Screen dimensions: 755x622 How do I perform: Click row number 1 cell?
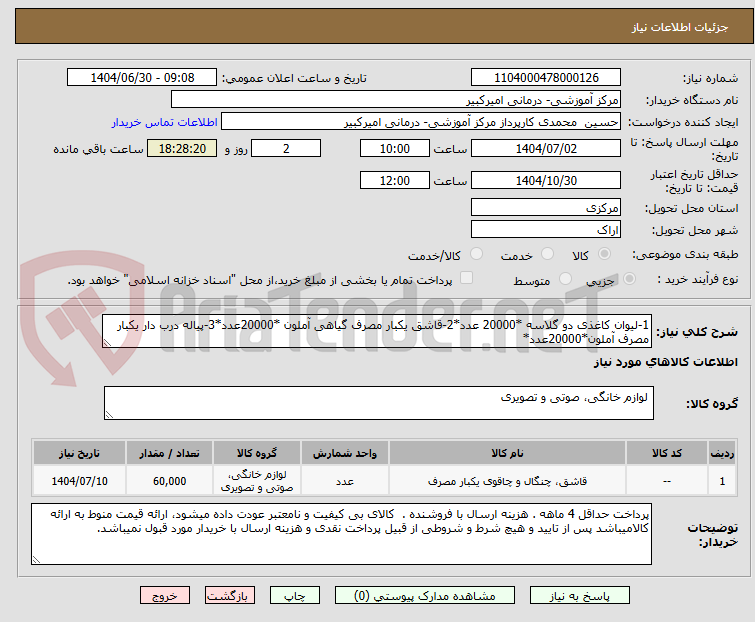coord(722,481)
